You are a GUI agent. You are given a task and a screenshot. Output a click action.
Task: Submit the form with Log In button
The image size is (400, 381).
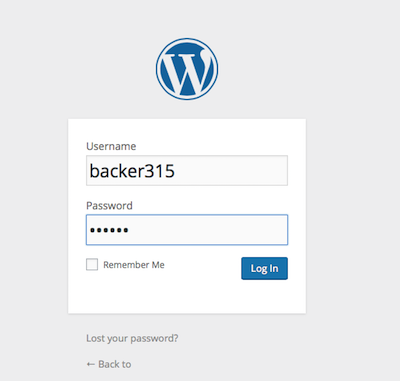pyautogui.click(x=264, y=268)
